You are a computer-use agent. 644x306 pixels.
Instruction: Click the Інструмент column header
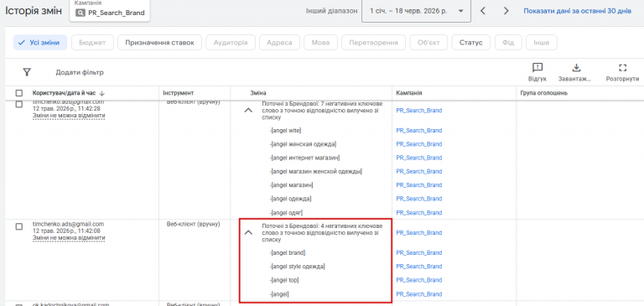(179, 93)
